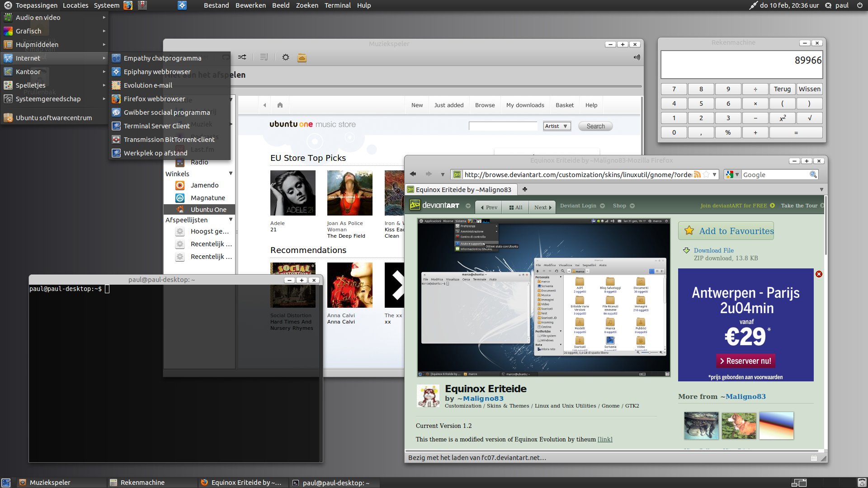The width and height of the screenshot is (868, 488).
Task: Click the Google search magnifier icon
Action: 813,174
